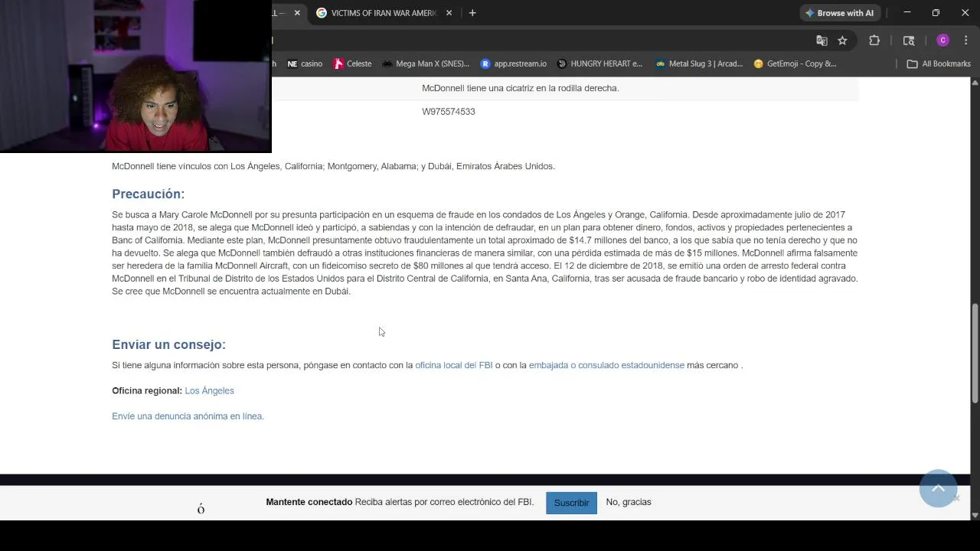This screenshot has width=980, height=551.
Task: Click the round scroll-to-top arrow button
Action: click(x=938, y=488)
